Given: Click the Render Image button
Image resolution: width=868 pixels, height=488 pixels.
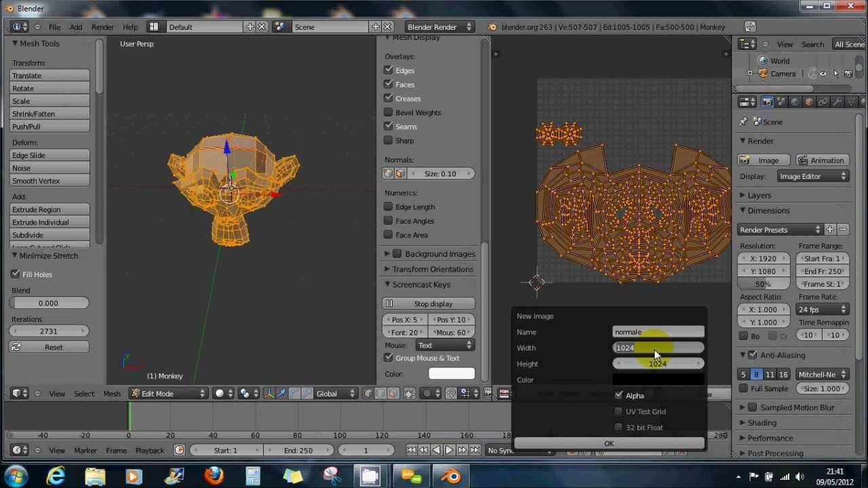Looking at the screenshot, I should 763,161.
